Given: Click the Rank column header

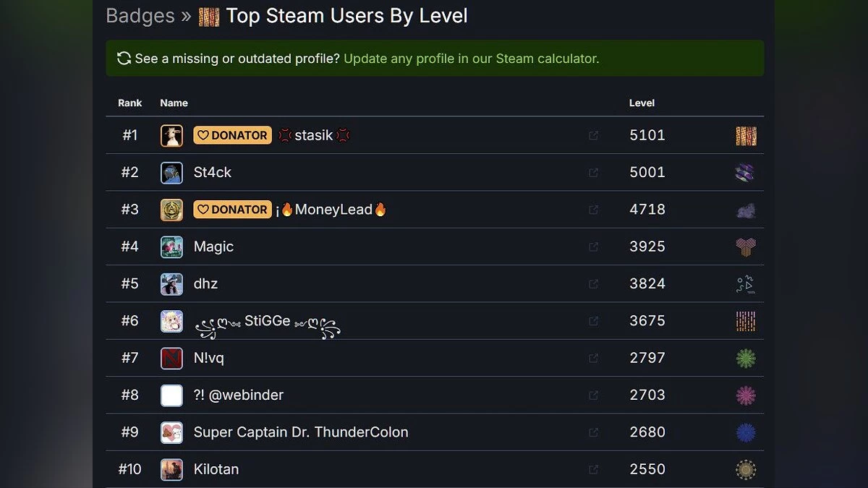Looking at the screenshot, I should pos(130,103).
